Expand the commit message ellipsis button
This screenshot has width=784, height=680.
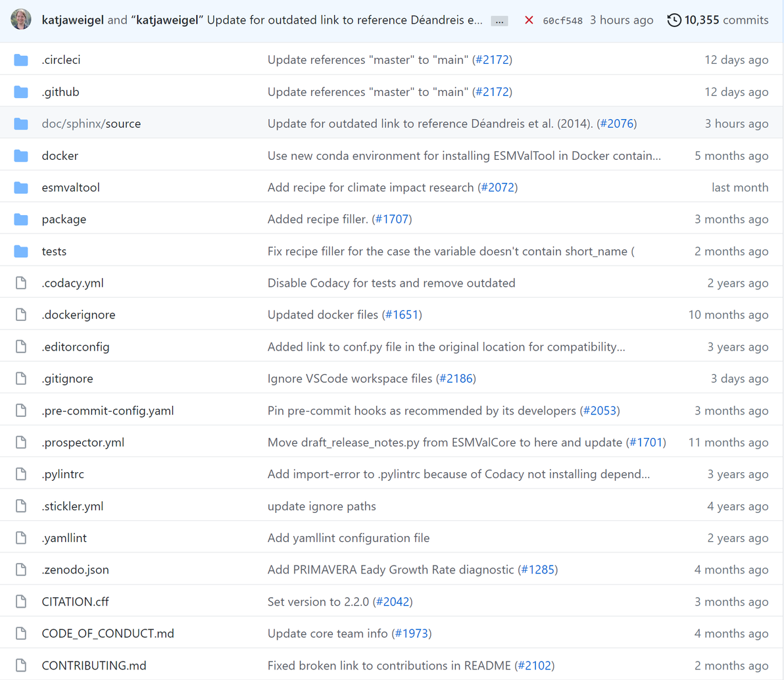(500, 21)
